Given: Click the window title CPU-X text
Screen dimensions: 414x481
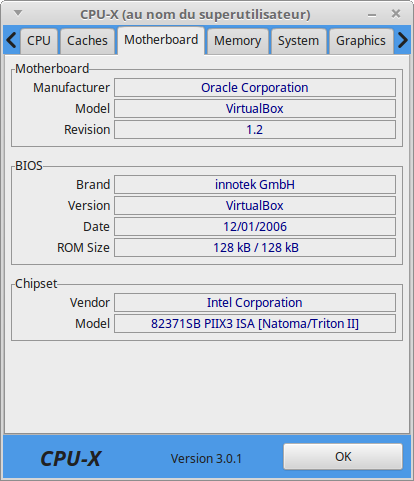Looking at the screenshot, I should coord(195,14).
